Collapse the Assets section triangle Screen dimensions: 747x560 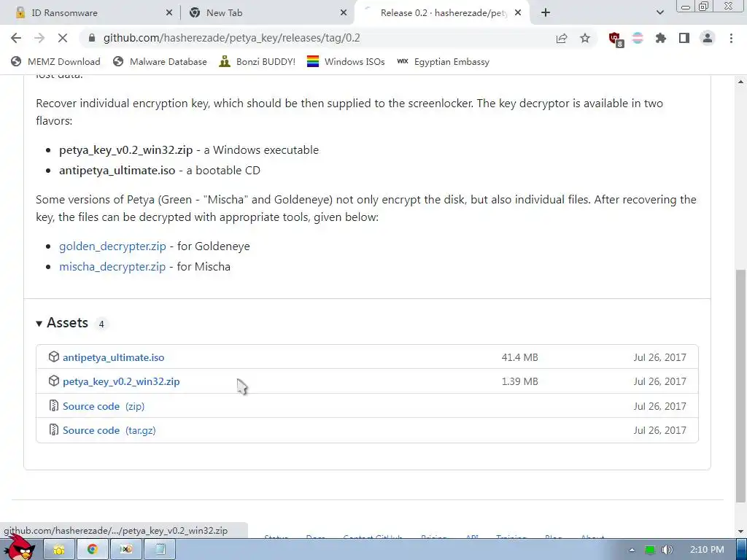click(x=39, y=324)
